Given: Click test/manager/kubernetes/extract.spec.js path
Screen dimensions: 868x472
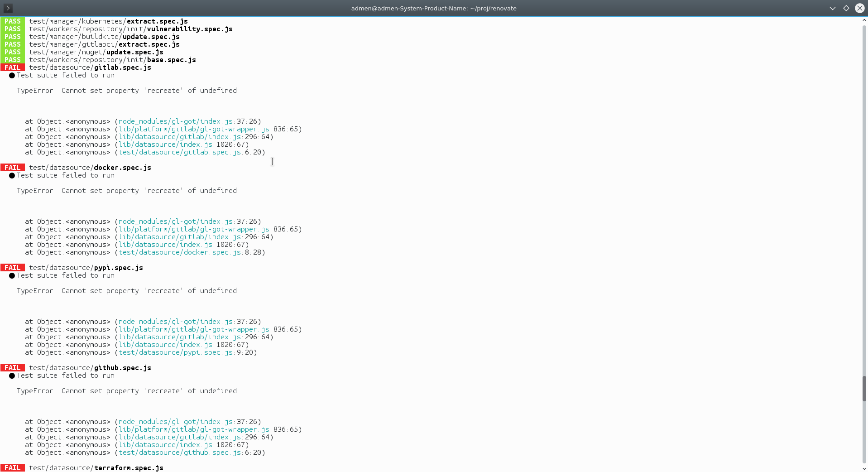Looking at the screenshot, I should (x=109, y=21).
